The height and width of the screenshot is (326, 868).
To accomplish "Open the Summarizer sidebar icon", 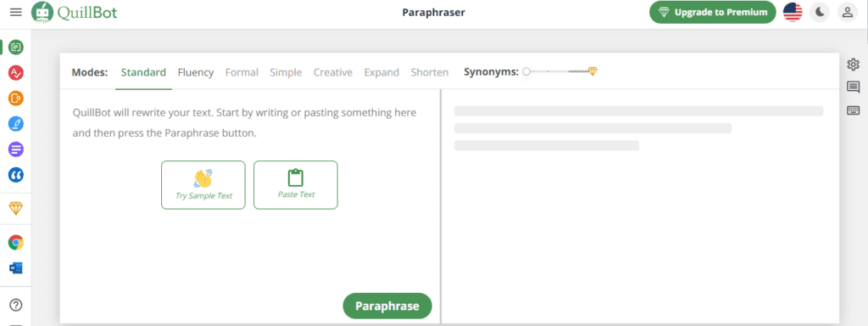I will point(16,149).
